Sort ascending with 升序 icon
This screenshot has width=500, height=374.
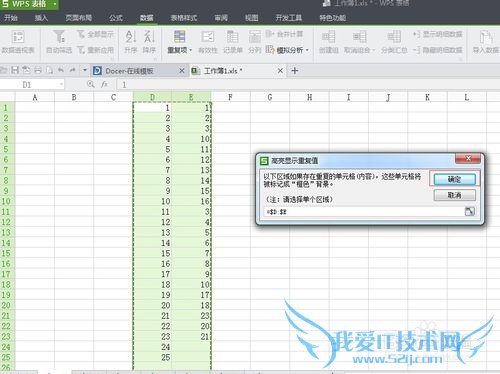click(131, 37)
